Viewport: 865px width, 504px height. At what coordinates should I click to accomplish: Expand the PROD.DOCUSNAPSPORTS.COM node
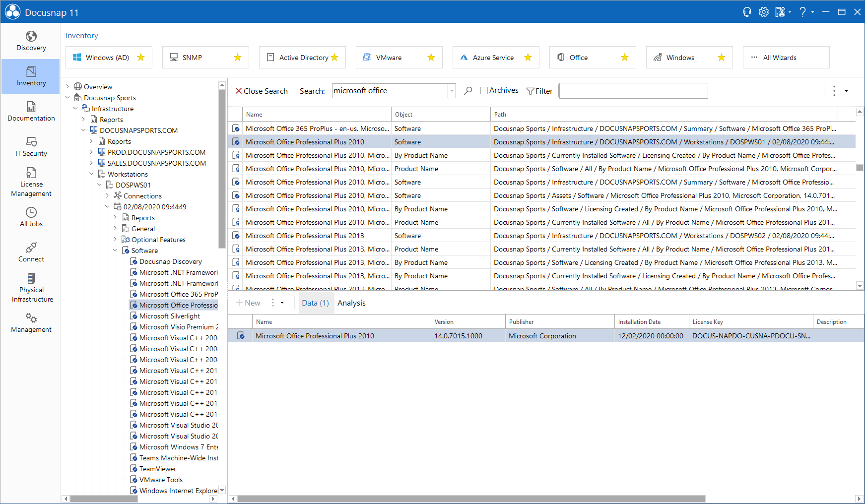click(92, 152)
